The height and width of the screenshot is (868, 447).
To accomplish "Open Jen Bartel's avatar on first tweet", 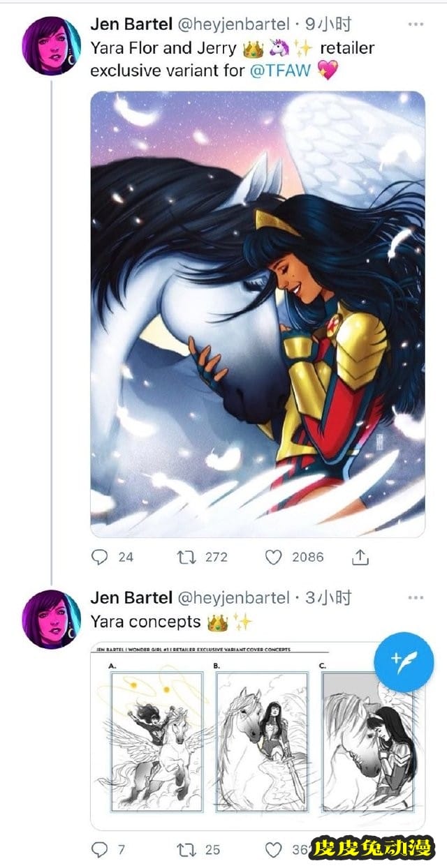I will coord(52,45).
